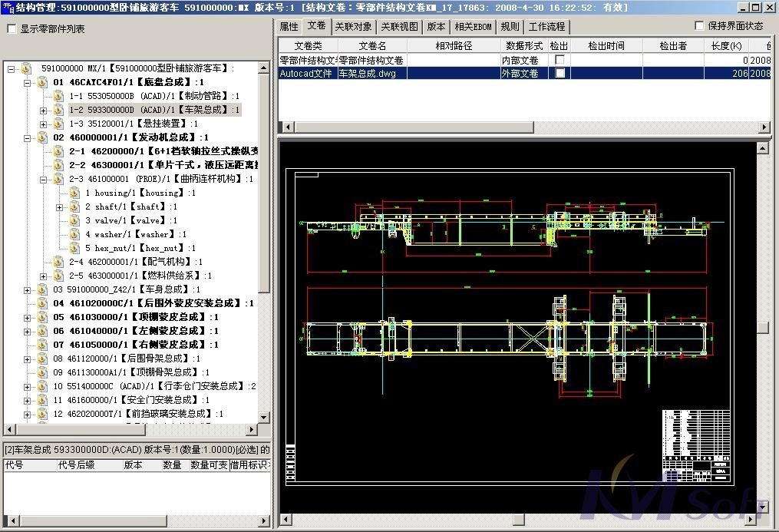Click the housing part icon

pyautogui.click(x=74, y=193)
